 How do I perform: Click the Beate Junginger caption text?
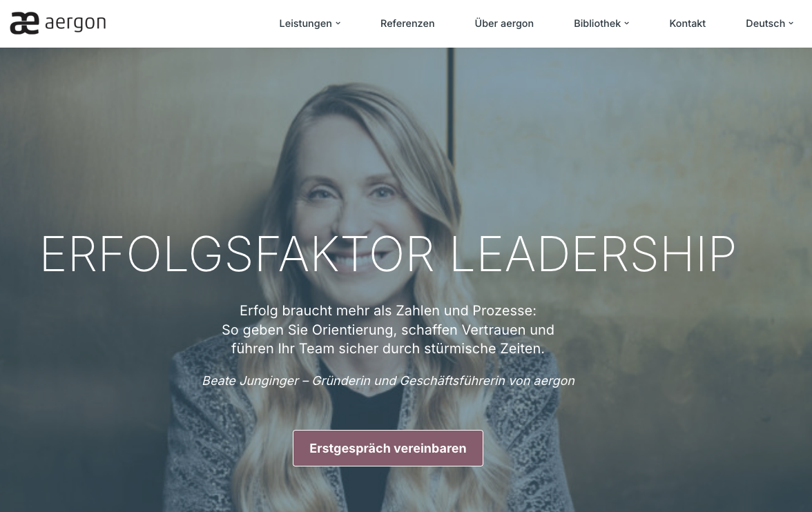388,381
